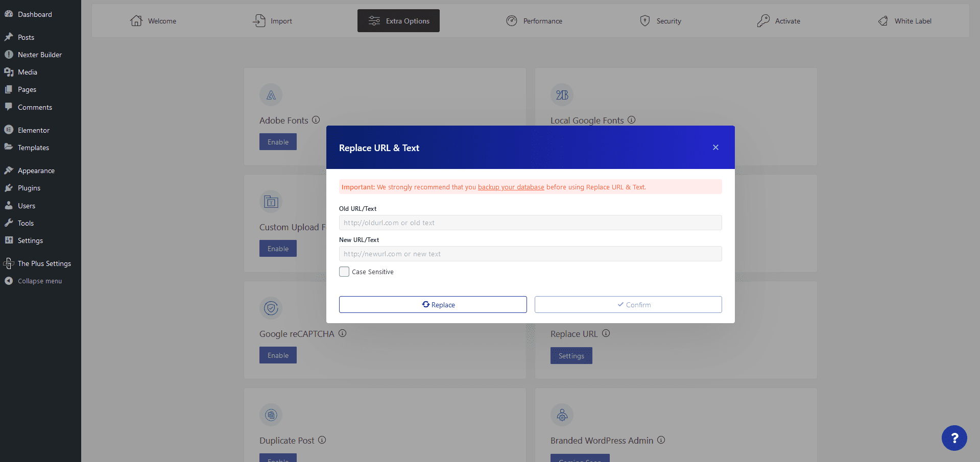Select the Extra Options tab

[x=398, y=21]
